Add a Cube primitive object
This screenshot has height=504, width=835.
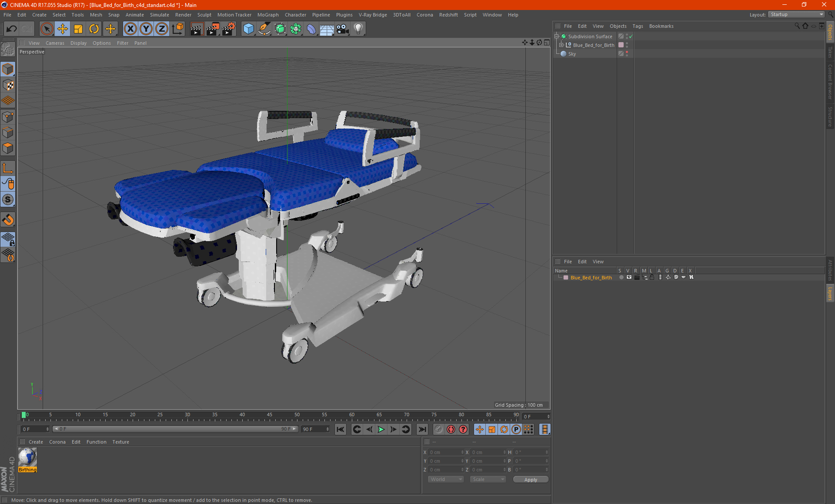(248, 29)
